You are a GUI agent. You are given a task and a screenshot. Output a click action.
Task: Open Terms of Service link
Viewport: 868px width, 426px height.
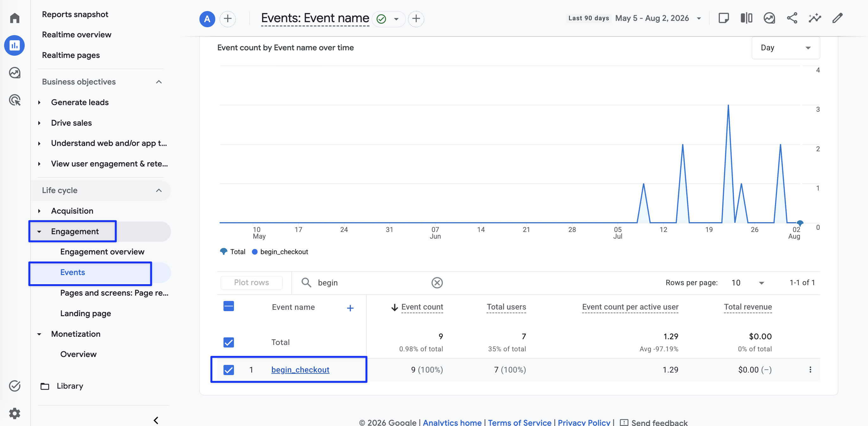(519, 422)
